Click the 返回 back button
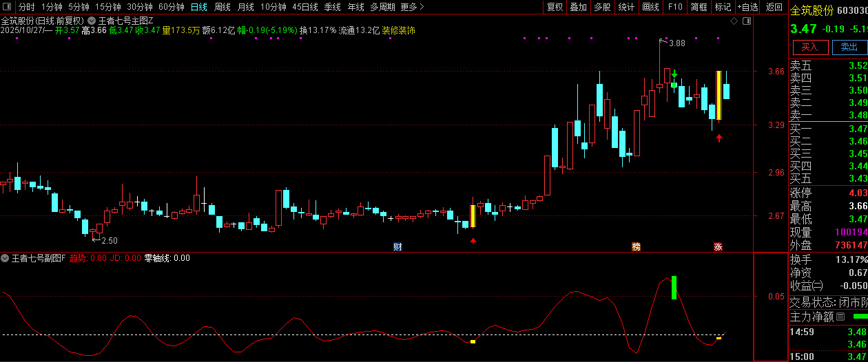 pos(774,7)
